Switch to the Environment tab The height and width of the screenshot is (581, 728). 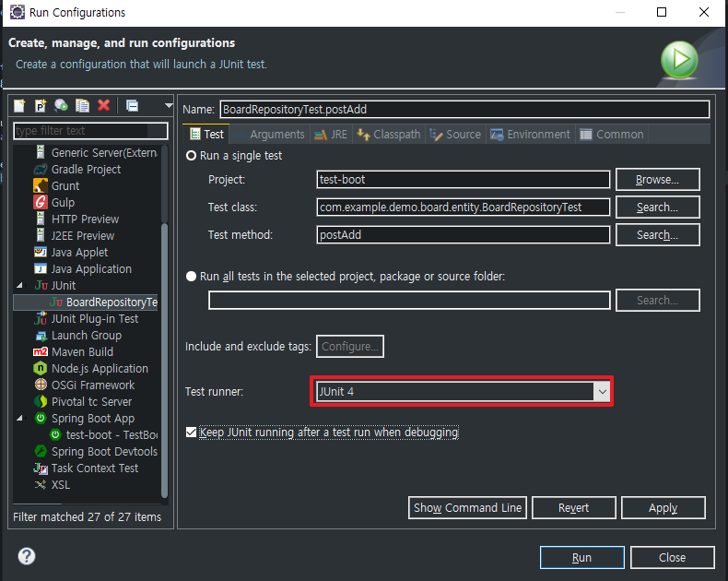pos(530,135)
